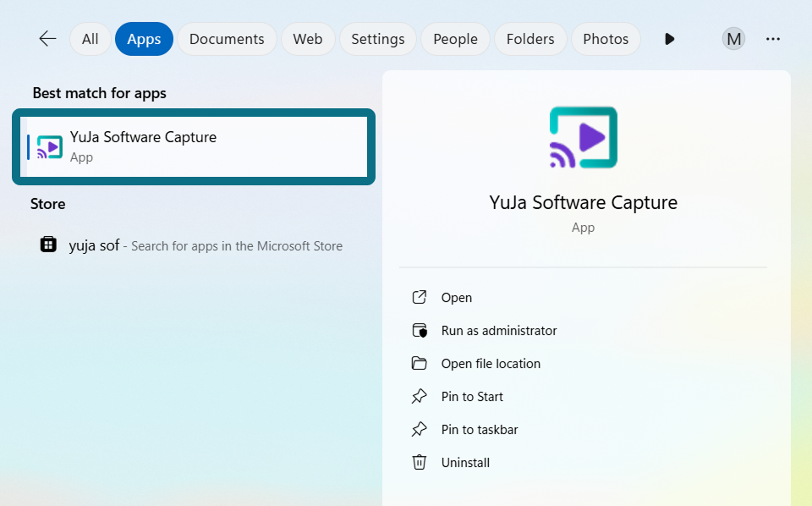Click the pin icon beside Pin to taskbar
Screen dimensions: 812x506
click(419, 429)
